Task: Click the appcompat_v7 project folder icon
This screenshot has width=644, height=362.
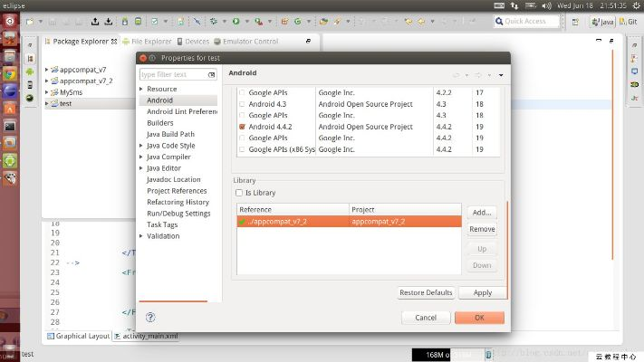Action: (x=54, y=69)
